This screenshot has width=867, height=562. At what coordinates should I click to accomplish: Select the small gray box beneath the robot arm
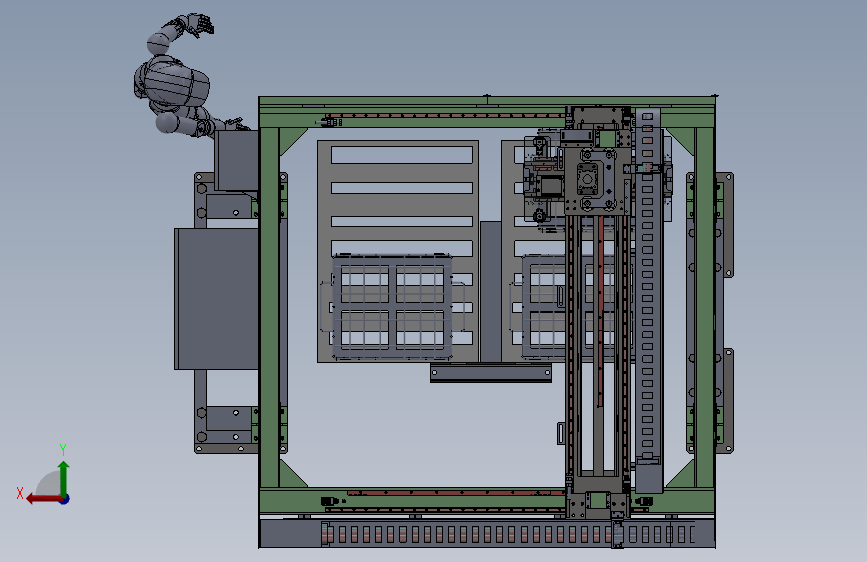point(236,161)
